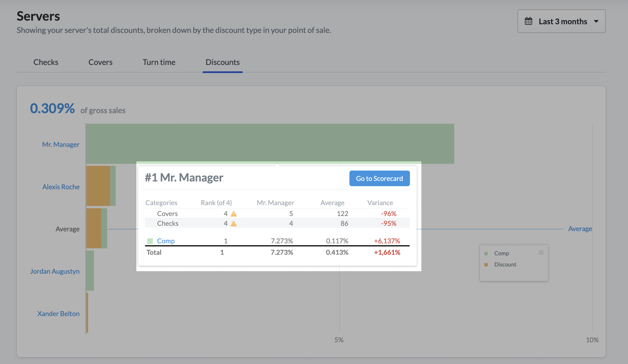
Task: Click the orange Discount legend swatch
Action: (486, 265)
